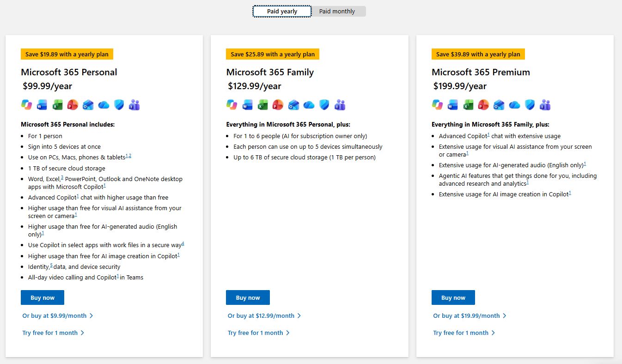Open footnote 4 after 'in a secure way'
This screenshot has width=622, height=364.
click(x=183, y=243)
